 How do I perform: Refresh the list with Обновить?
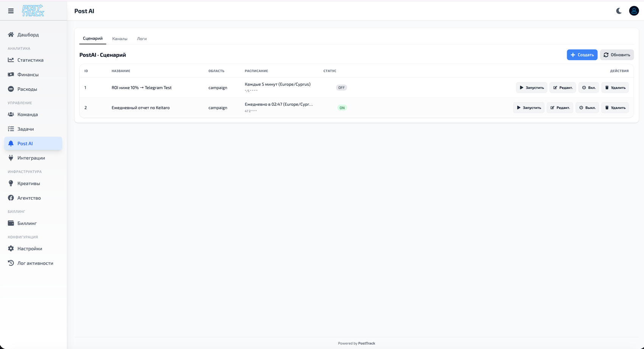click(x=616, y=55)
